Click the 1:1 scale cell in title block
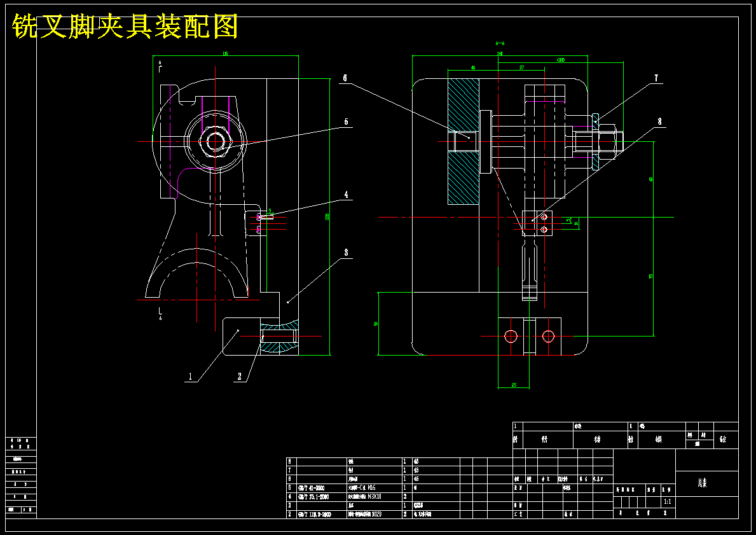 pos(668,501)
